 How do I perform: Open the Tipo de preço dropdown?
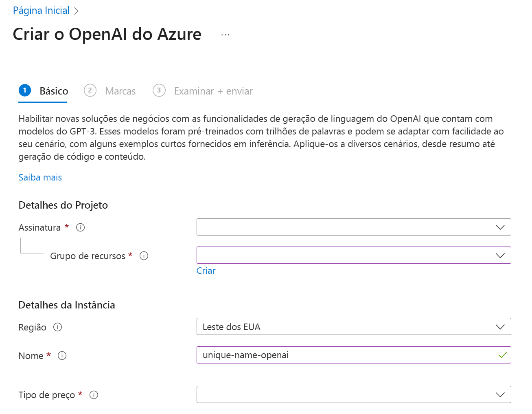tap(354, 394)
